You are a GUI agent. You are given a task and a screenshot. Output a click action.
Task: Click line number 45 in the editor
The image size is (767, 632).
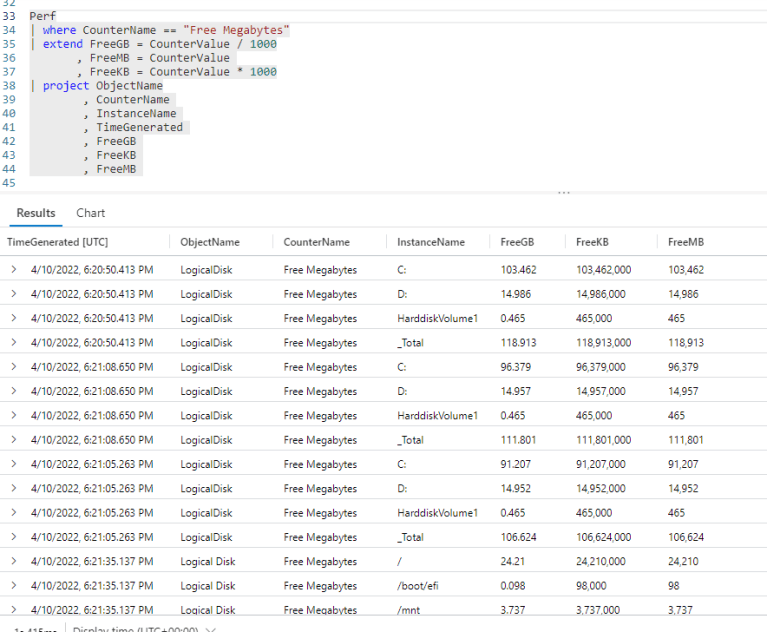pyautogui.click(x=9, y=183)
